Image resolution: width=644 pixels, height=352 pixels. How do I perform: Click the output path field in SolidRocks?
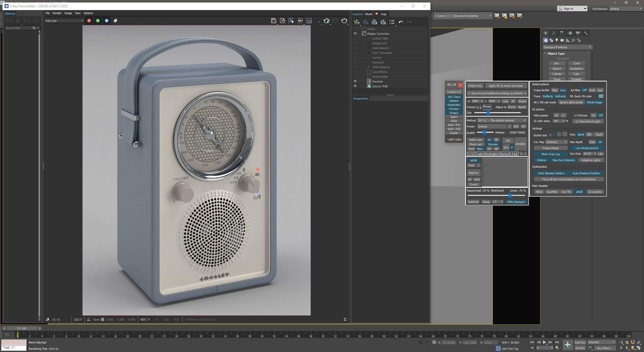coord(493,154)
